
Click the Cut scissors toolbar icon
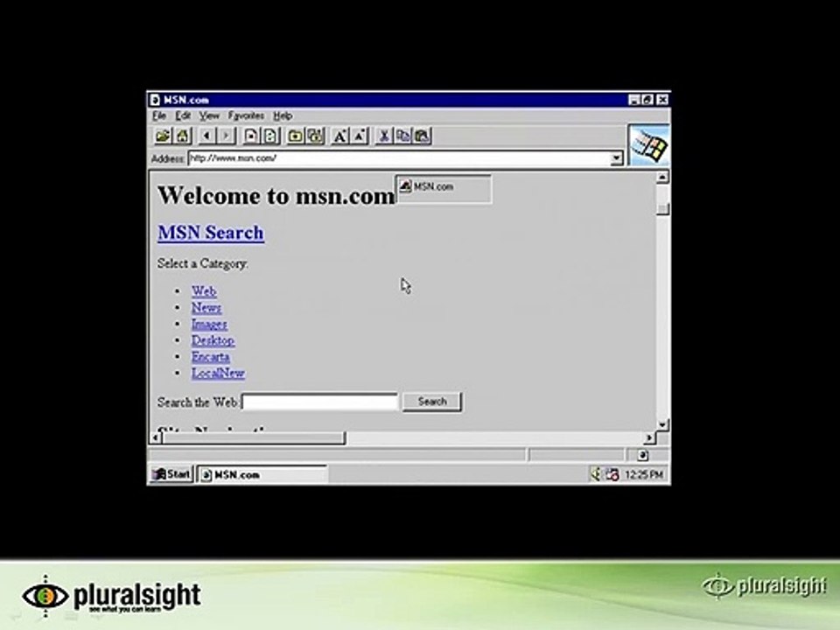(x=383, y=136)
